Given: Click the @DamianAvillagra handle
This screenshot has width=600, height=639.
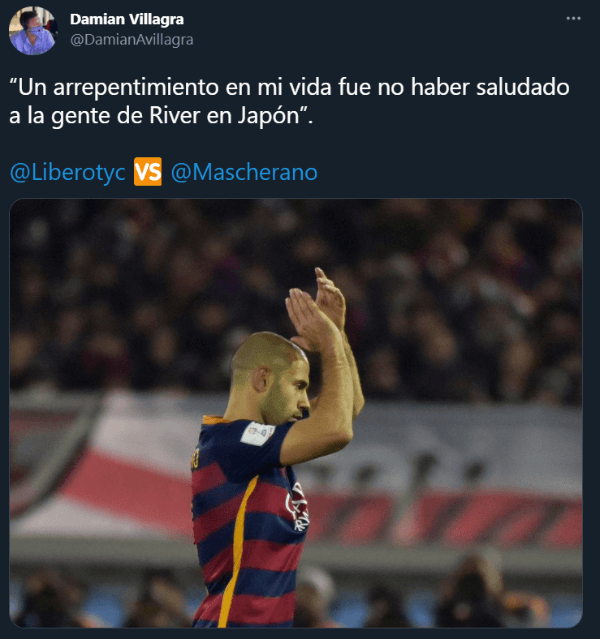Looking at the screenshot, I should [132, 40].
